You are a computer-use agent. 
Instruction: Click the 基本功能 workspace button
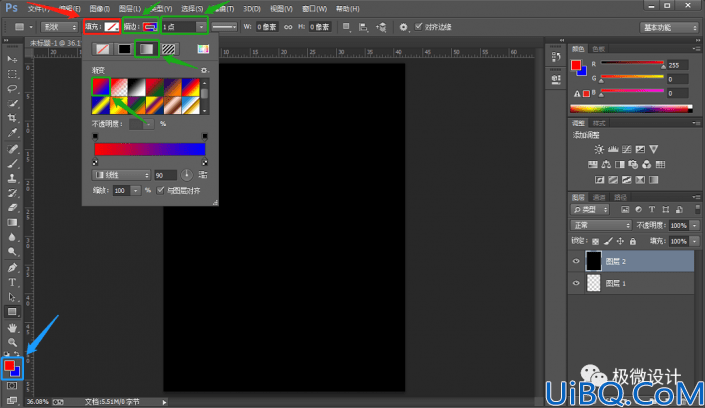tap(669, 27)
